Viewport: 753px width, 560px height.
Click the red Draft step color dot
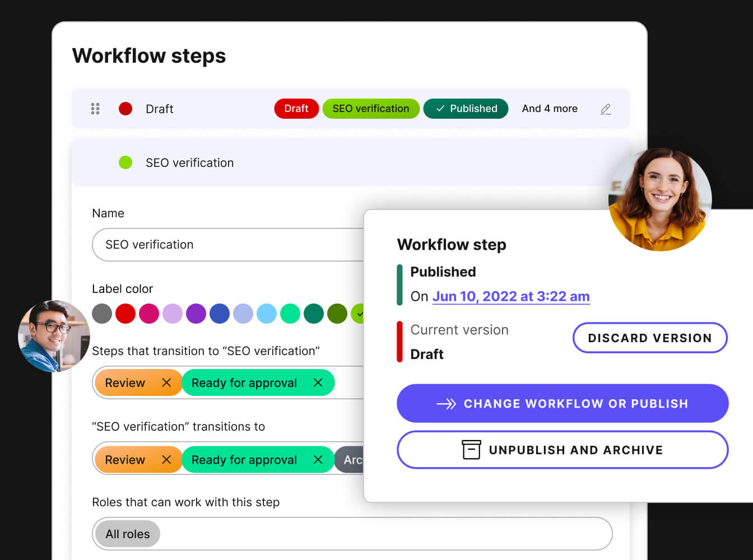coord(125,109)
